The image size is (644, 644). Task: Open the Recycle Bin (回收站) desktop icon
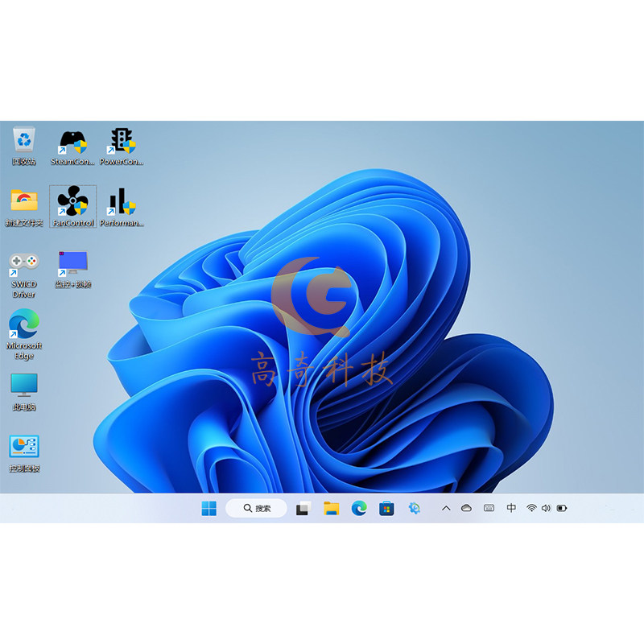pos(24,146)
